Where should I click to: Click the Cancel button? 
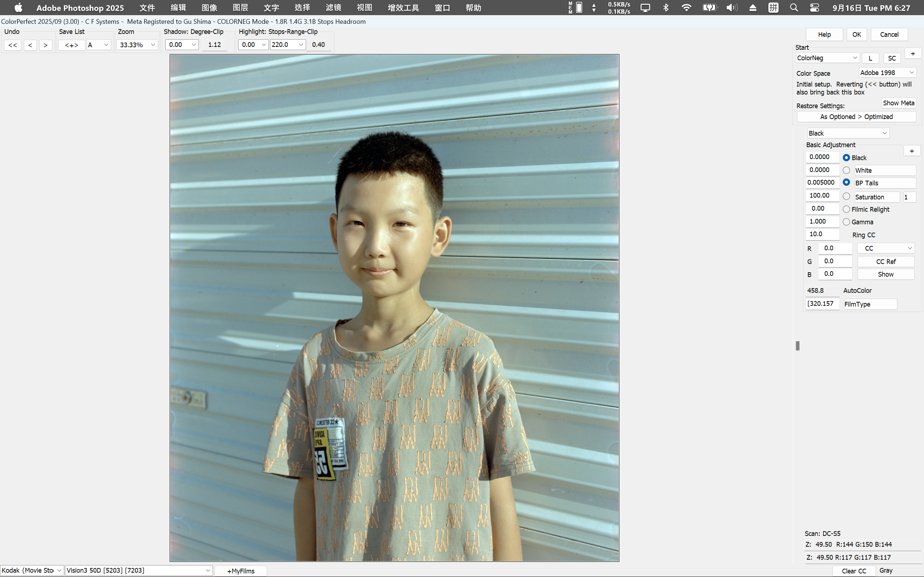click(x=889, y=34)
